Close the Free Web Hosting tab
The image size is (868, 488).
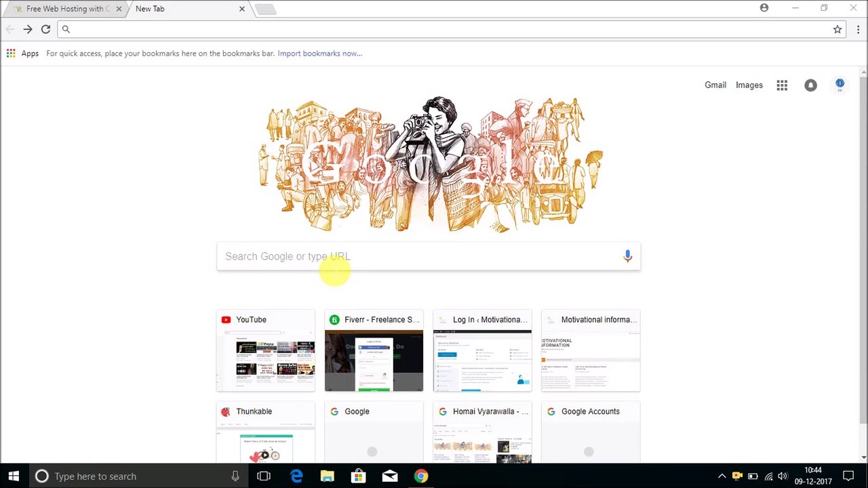tap(119, 9)
